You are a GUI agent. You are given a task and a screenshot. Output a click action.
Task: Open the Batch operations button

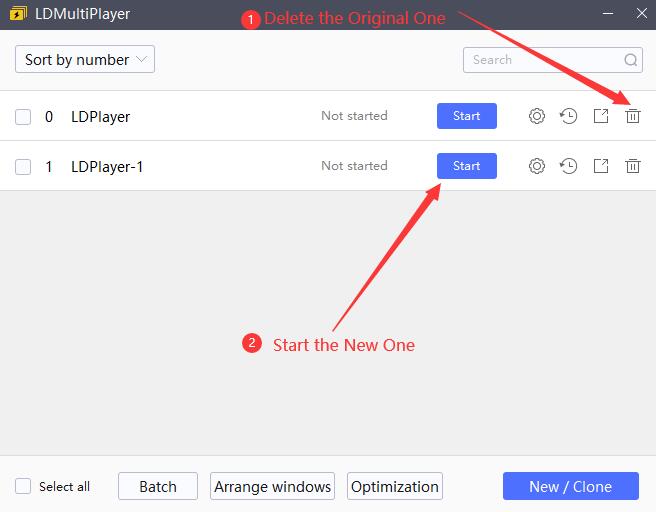(158, 486)
